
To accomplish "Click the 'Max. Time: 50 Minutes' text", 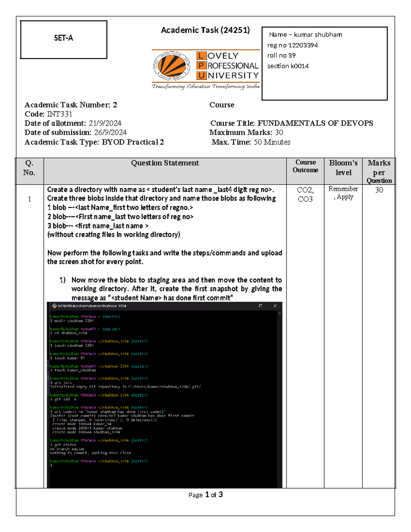I will click(x=251, y=142).
